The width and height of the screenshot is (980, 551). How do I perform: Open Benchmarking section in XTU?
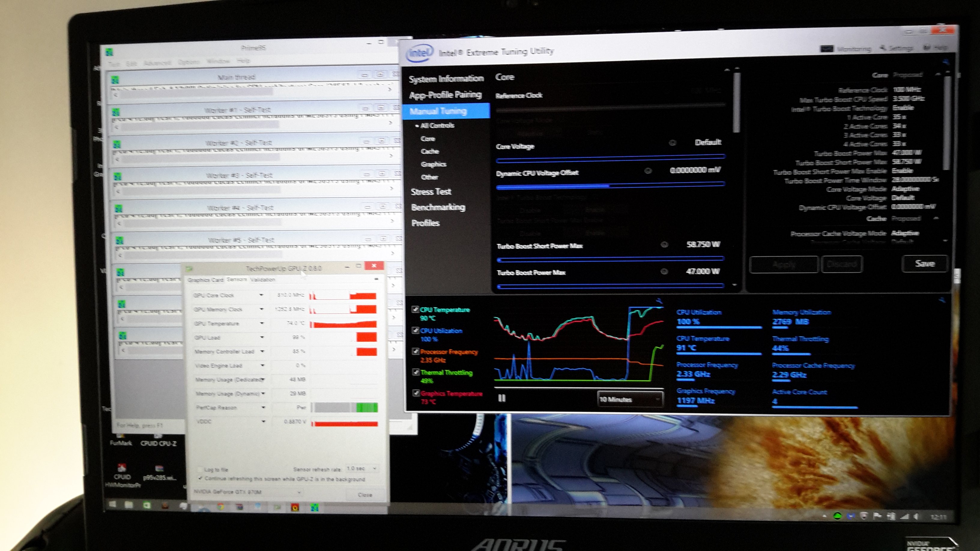point(438,207)
